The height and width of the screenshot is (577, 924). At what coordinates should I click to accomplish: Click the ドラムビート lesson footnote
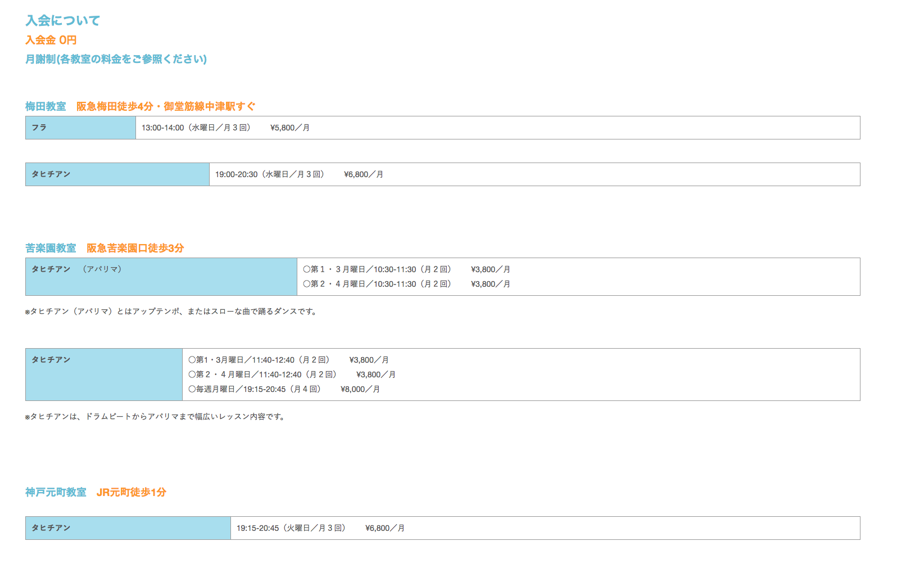tap(156, 417)
